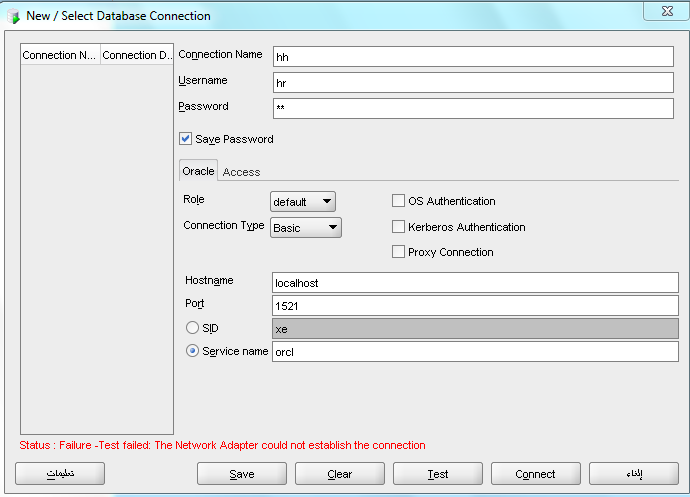Close the New / Select Database Connection dialog
Viewport: 690px width, 497px height.
point(666,11)
